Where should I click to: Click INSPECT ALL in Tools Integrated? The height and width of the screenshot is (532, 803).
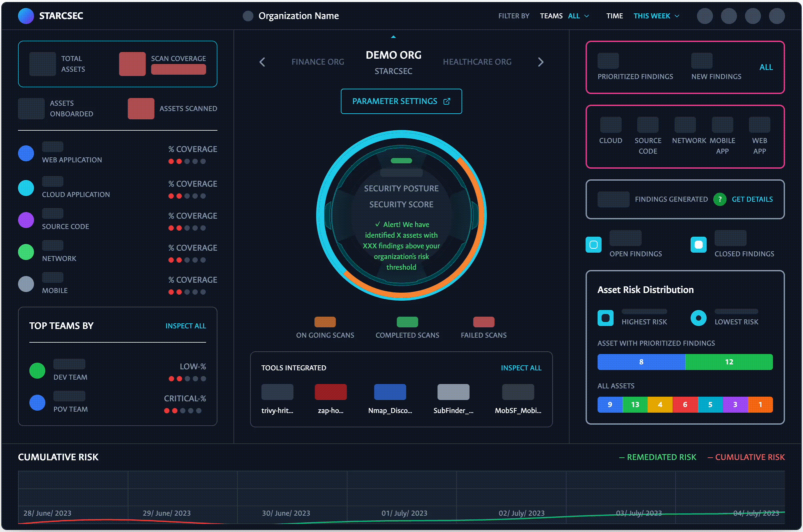tap(521, 368)
